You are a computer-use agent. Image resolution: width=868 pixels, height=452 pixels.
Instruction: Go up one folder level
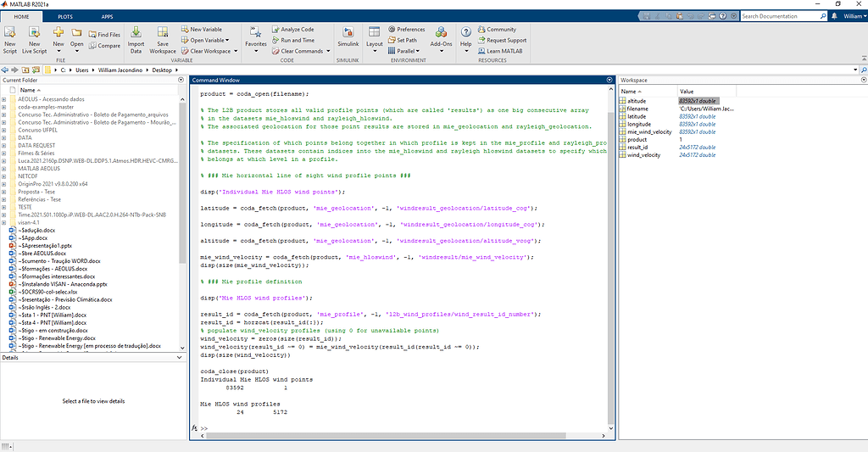[25, 70]
